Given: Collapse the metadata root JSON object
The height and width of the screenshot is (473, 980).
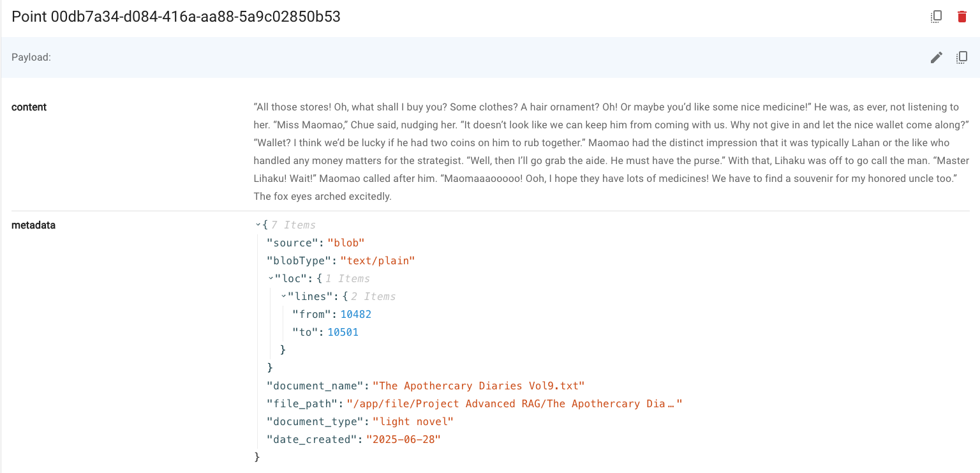Looking at the screenshot, I should click(258, 225).
